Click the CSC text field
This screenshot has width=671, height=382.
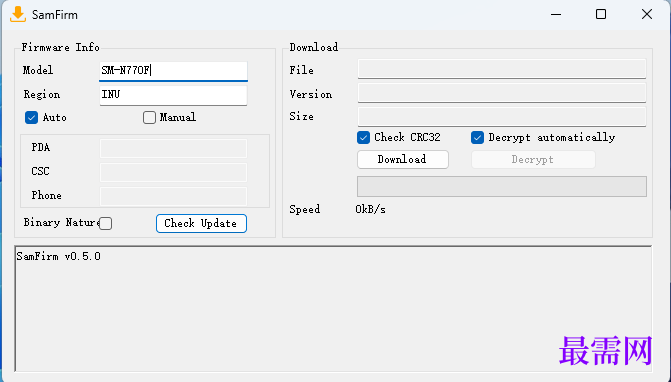click(173, 172)
